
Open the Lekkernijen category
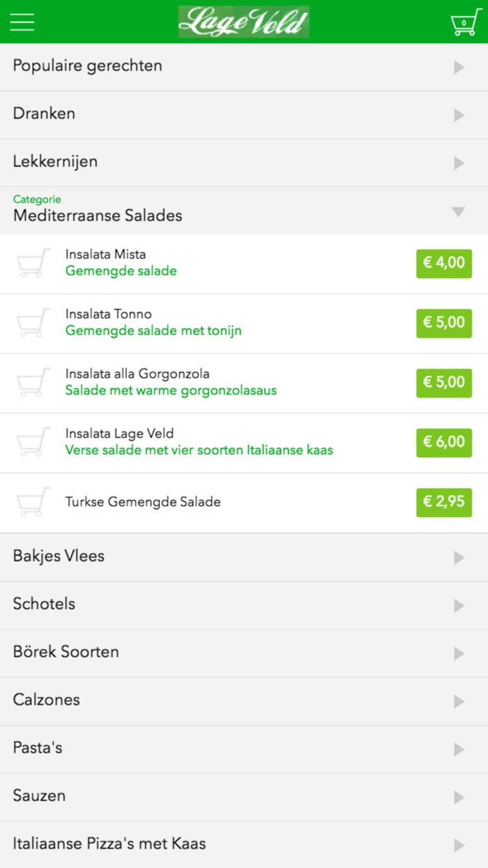(244, 162)
